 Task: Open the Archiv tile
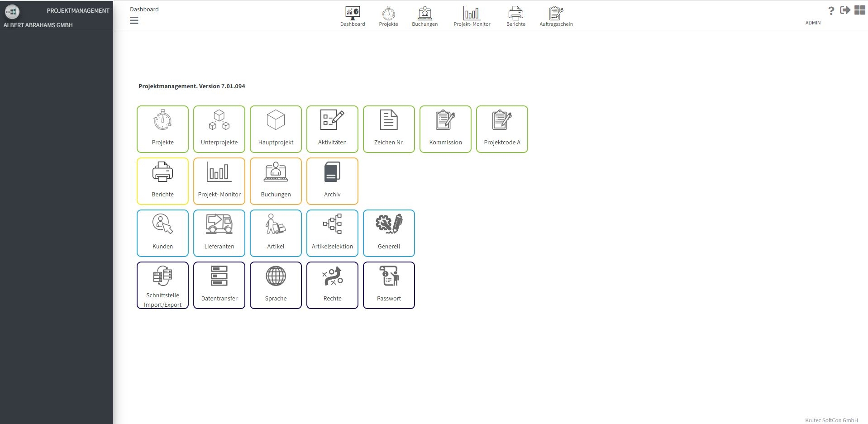pyautogui.click(x=332, y=181)
